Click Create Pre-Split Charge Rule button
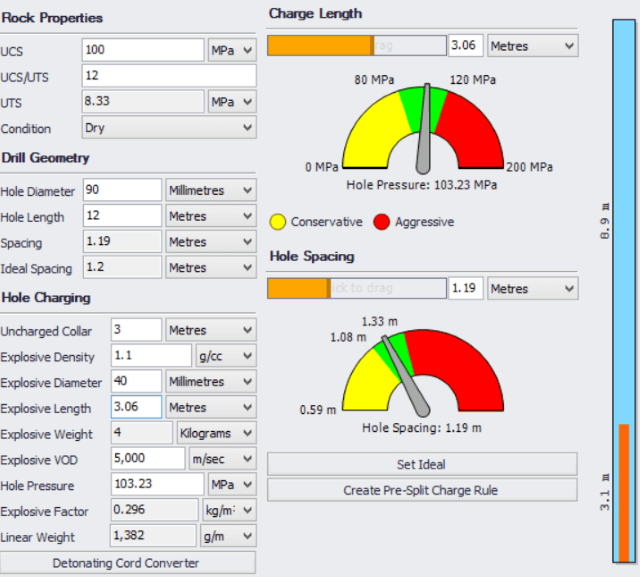Image resolution: width=640 pixels, height=577 pixels. [x=422, y=490]
